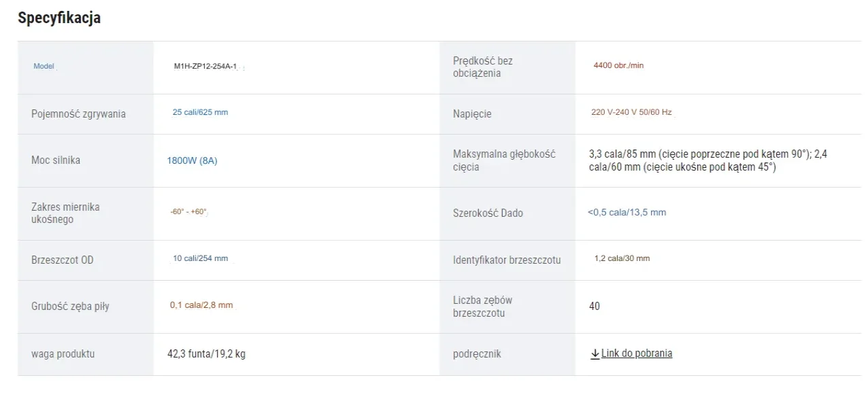Click the "0,1 cala/2,8 mm" tooth thickness value
The image size is (868, 399).
tap(201, 305)
